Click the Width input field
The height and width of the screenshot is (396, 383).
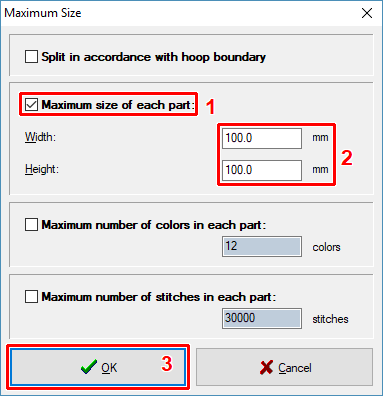pos(262,138)
